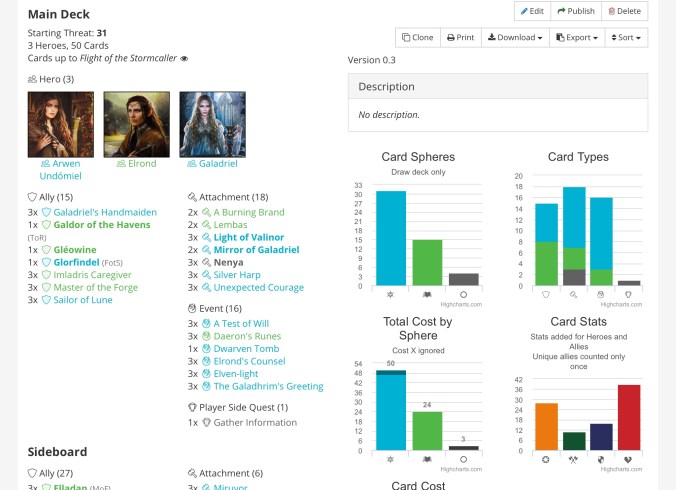Click the red bar in Card Stats chart
Image resolution: width=676 pixels, height=490 pixels.
(628, 416)
